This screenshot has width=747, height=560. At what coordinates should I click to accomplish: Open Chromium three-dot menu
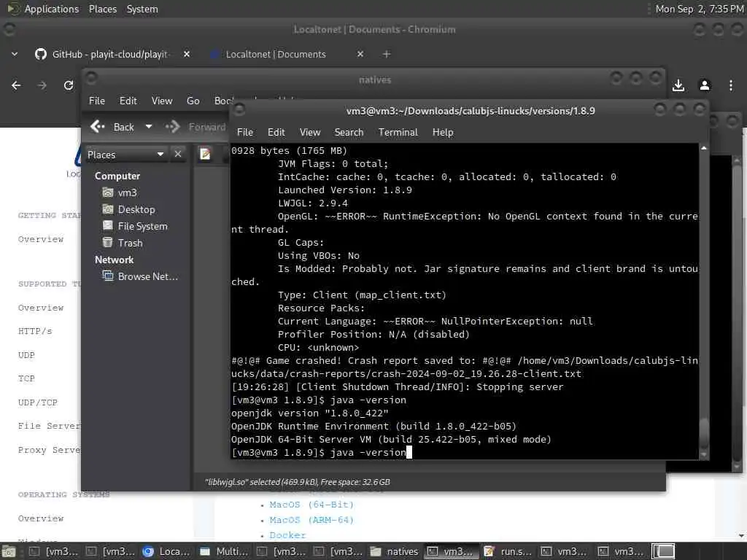[731, 85]
